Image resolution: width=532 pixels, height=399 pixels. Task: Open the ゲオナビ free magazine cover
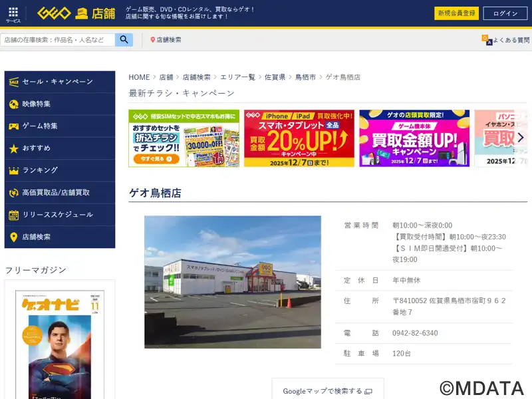(60, 344)
